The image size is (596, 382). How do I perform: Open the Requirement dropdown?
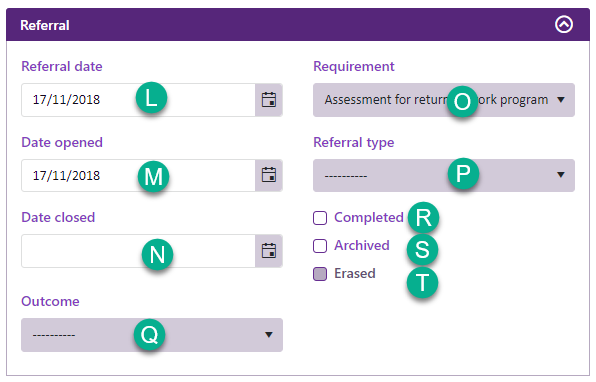coord(444,100)
